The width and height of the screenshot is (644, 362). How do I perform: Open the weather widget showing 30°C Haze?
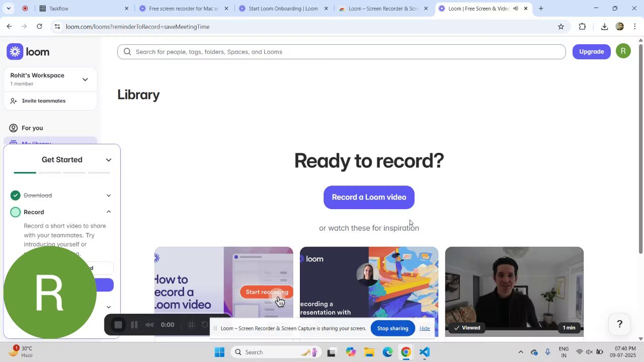(x=21, y=352)
